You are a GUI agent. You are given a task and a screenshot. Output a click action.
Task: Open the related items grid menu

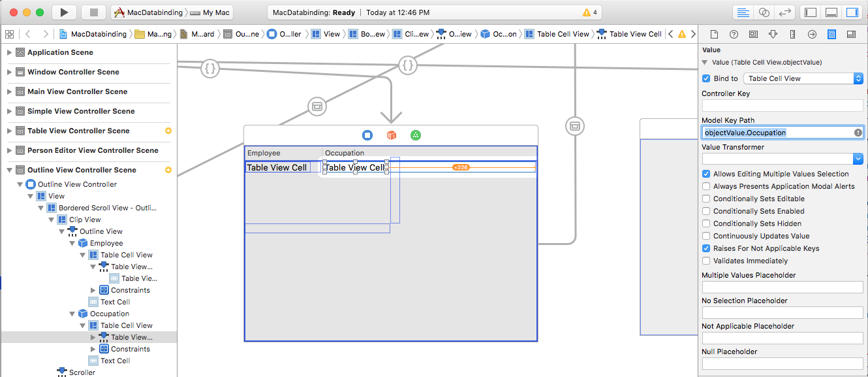point(9,34)
